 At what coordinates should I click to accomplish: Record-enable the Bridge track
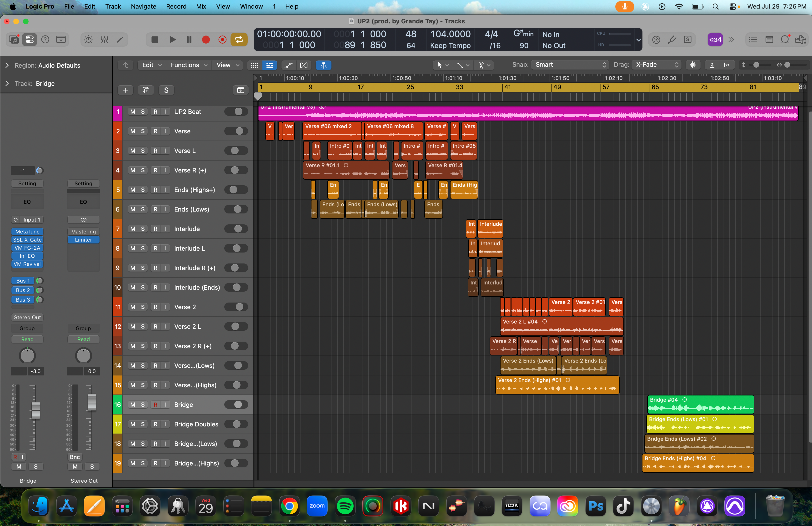coord(155,405)
